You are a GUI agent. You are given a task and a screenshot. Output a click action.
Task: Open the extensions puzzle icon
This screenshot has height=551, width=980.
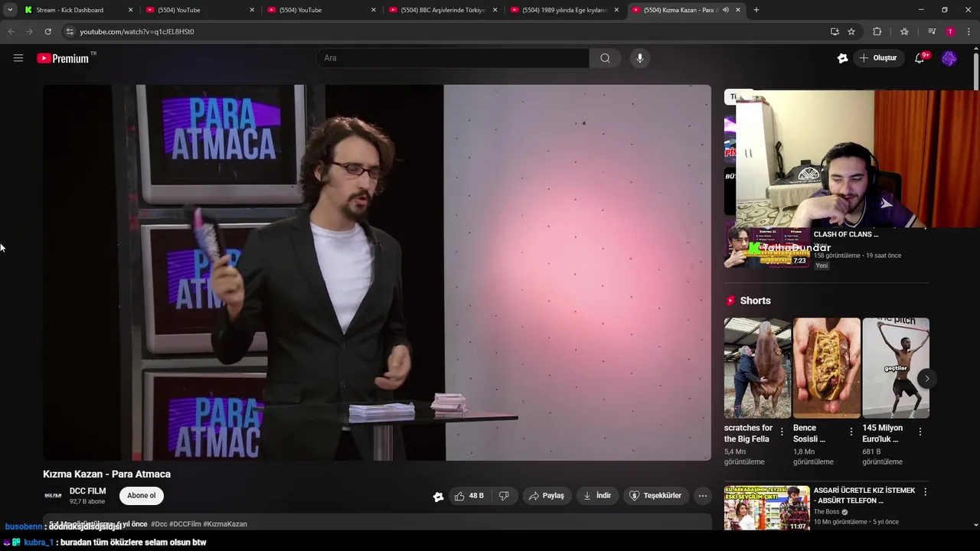click(x=877, y=31)
